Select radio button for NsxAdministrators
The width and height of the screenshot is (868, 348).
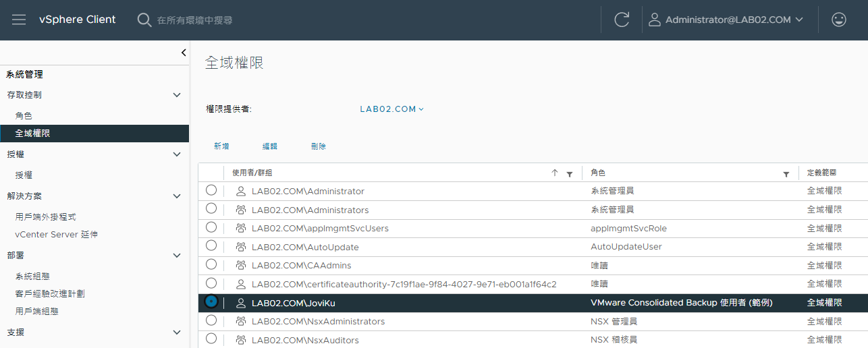point(211,320)
